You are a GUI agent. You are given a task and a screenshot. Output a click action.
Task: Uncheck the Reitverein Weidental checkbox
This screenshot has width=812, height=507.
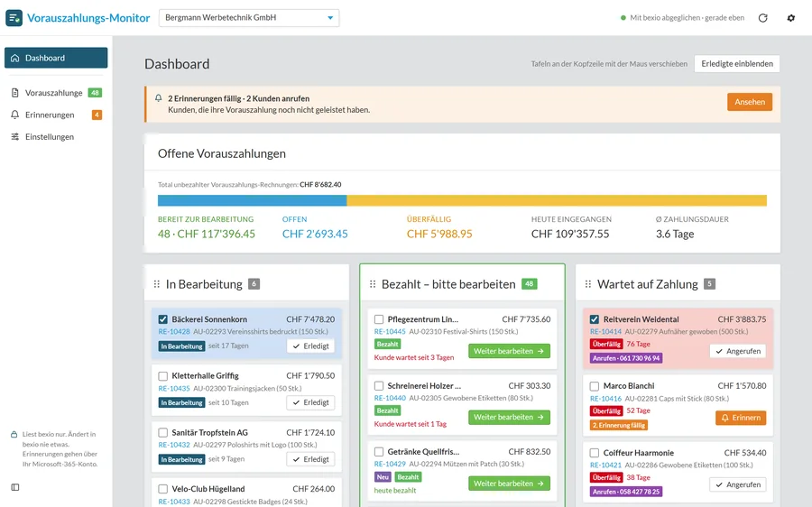(x=595, y=319)
